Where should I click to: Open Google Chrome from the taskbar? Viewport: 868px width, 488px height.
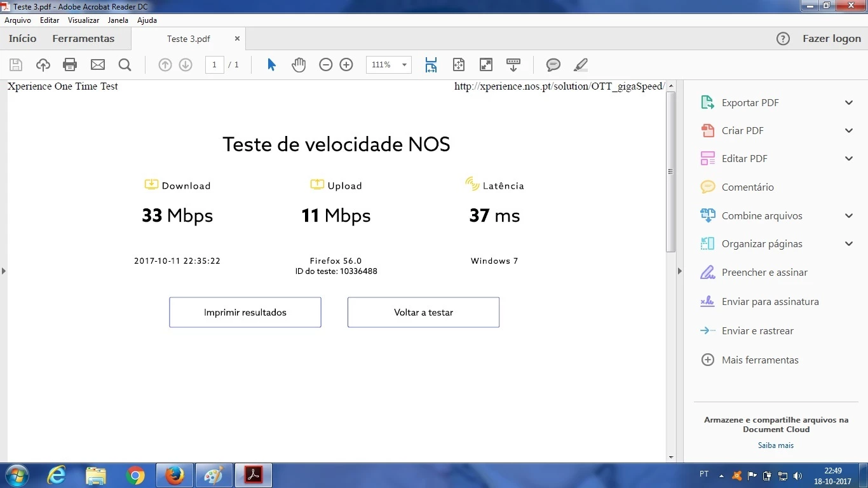pyautogui.click(x=135, y=475)
